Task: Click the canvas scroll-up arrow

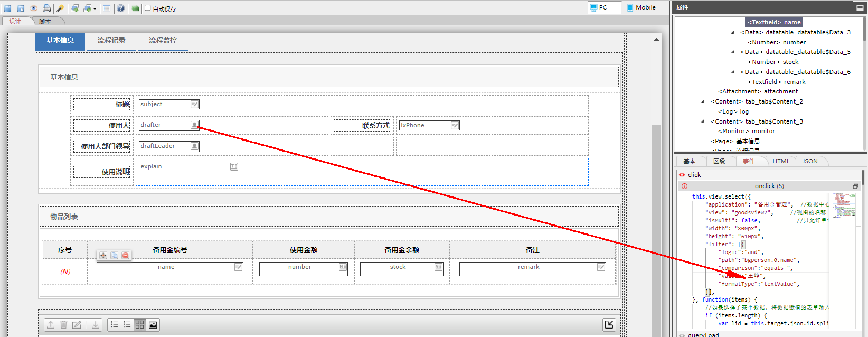Action: (656, 40)
